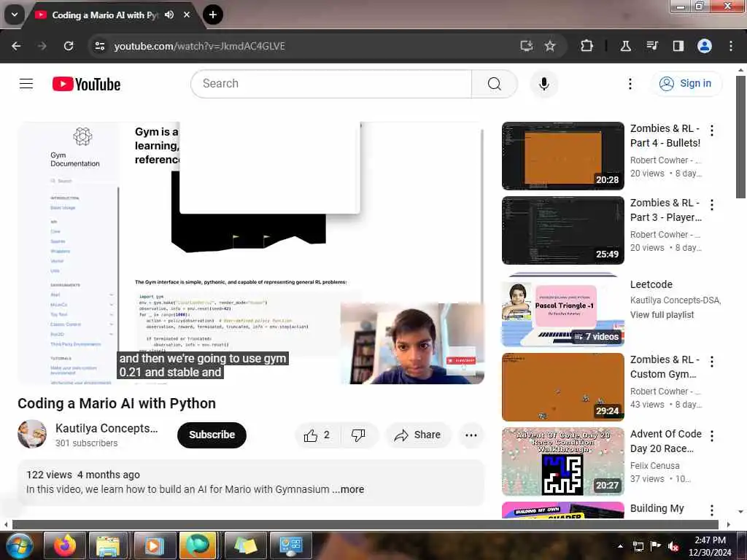Viewport: 747px width, 560px height.
Task: Open Action Center flag tray icon
Action: click(x=656, y=546)
